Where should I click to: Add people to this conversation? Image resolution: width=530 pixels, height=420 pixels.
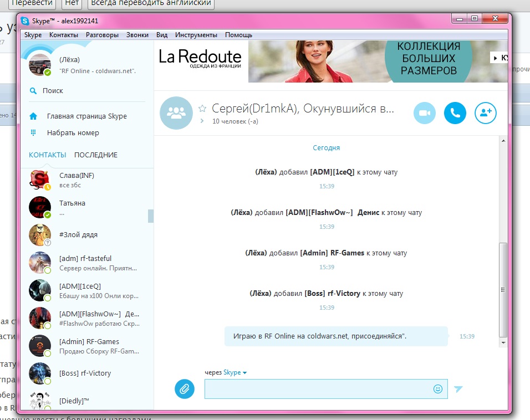pos(486,113)
